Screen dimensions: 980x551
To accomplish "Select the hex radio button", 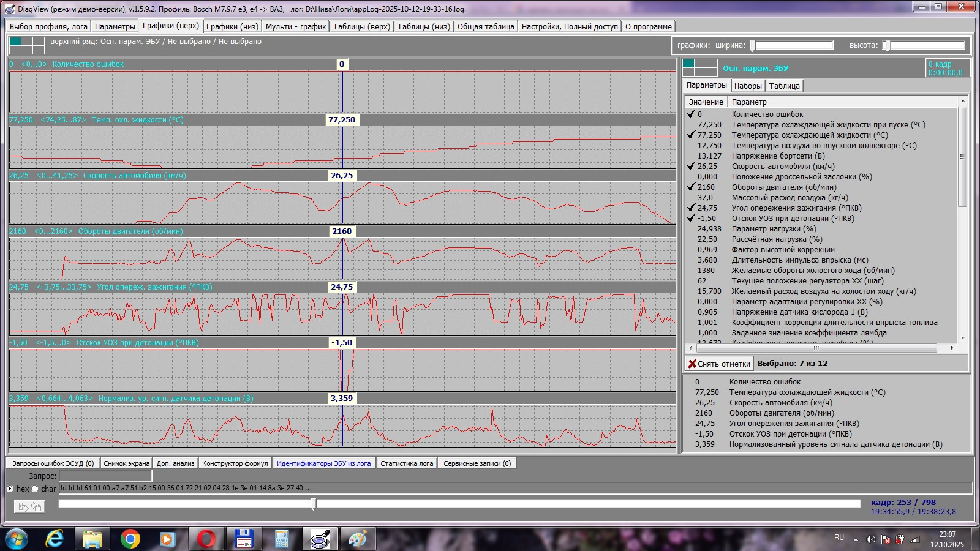I will click(10, 489).
